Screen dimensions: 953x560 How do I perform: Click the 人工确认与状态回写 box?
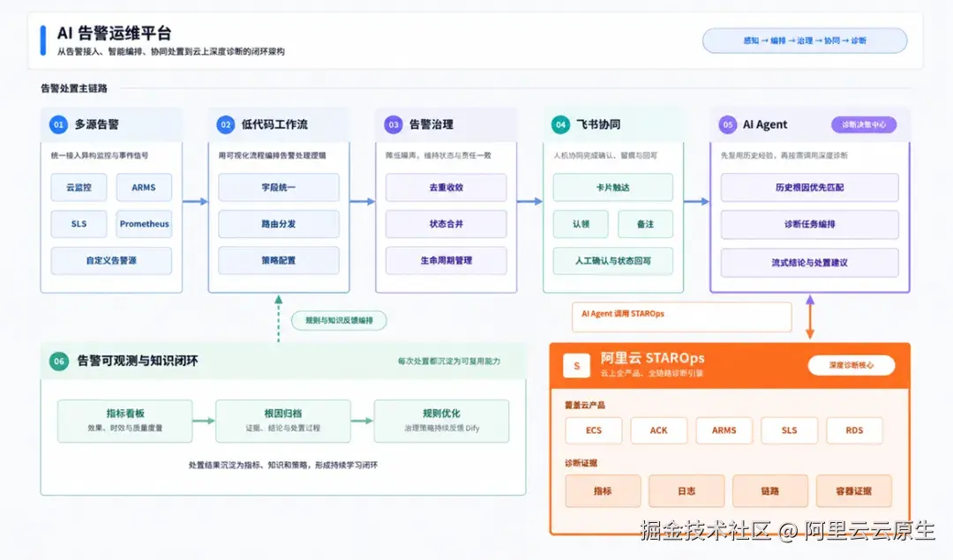612,260
